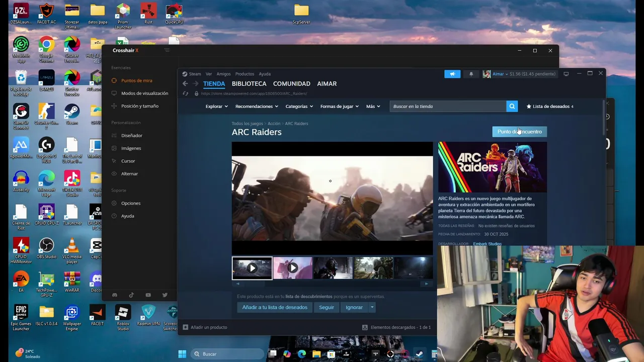The height and width of the screenshot is (362, 644).
Task: Select ScpServer folder on desktop
Action: tap(301, 14)
